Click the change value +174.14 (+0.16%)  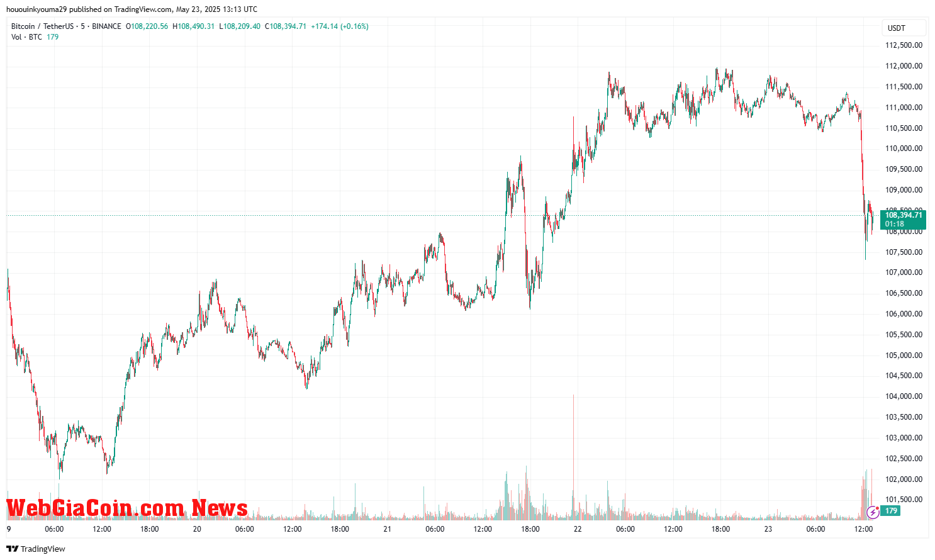pos(340,26)
